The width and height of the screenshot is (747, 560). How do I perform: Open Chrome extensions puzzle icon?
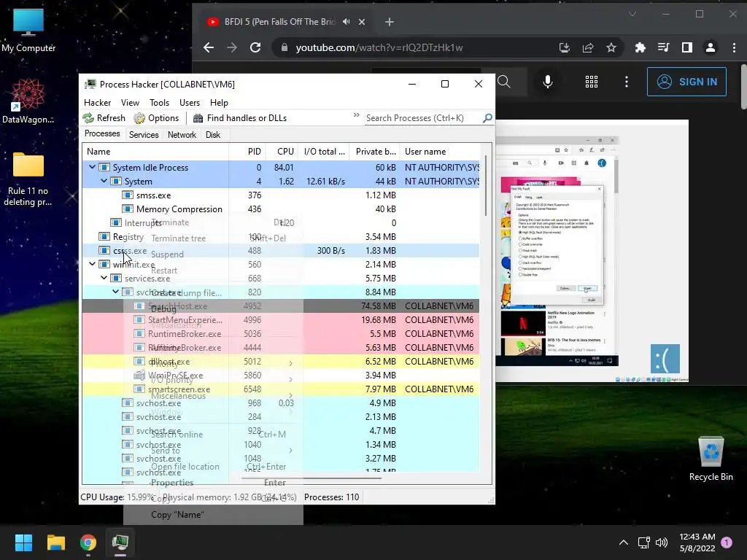[640, 47]
